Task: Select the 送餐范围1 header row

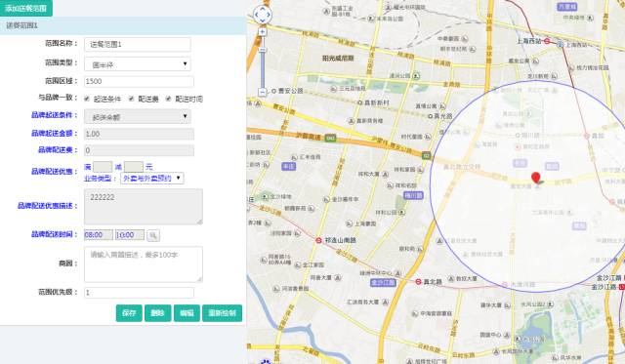Action: click(123, 25)
